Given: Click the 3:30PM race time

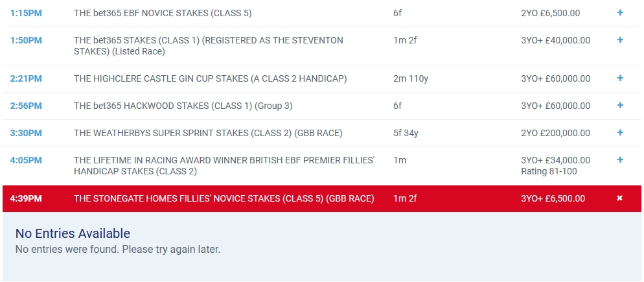Looking at the screenshot, I should pyautogui.click(x=26, y=133).
